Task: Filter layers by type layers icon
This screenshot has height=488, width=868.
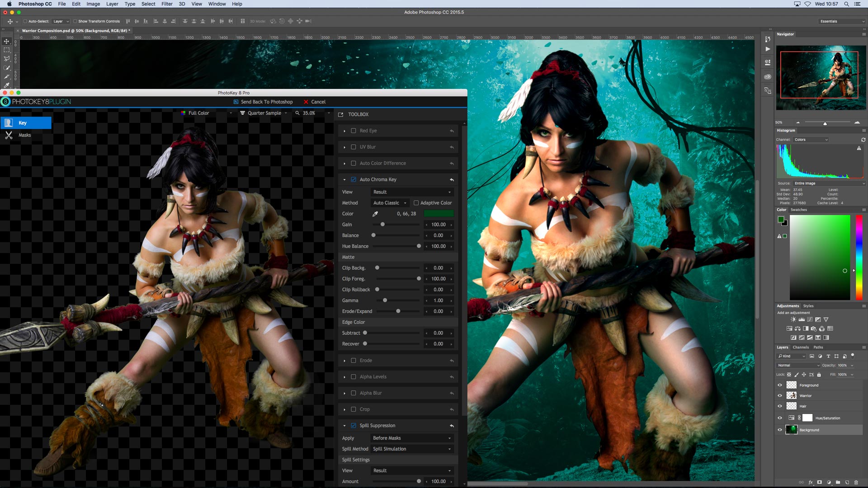Action: [828, 356]
